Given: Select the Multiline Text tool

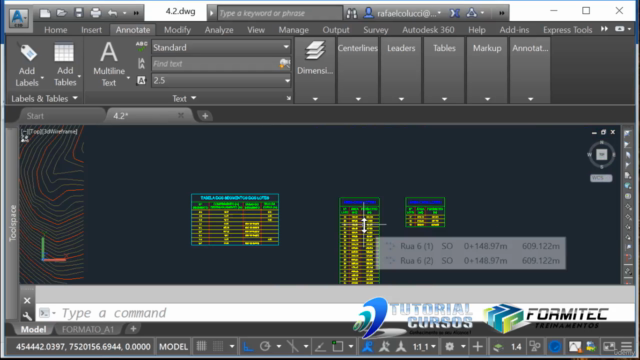Looking at the screenshot, I should pos(109,65).
